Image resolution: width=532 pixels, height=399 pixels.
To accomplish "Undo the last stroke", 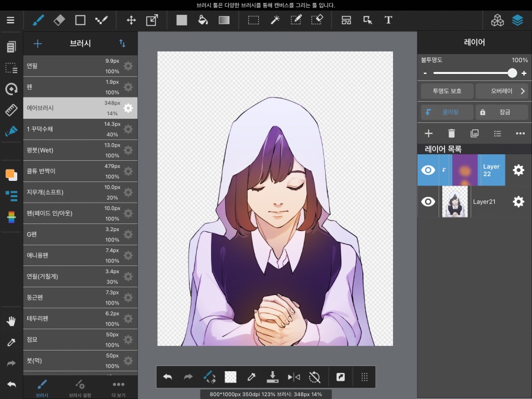I will point(167,377).
